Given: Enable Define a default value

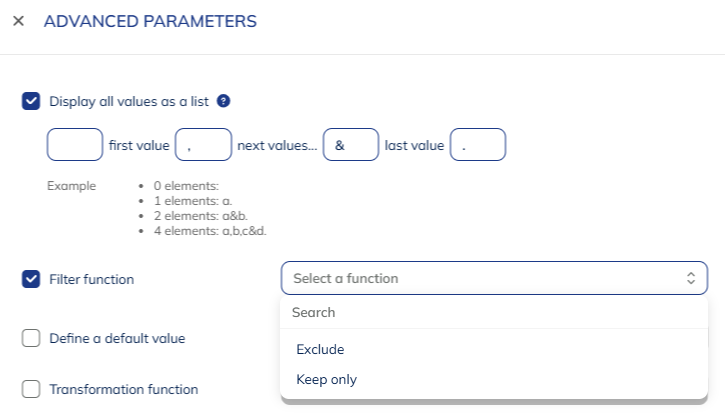Looking at the screenshot, I should coord(31,338).
